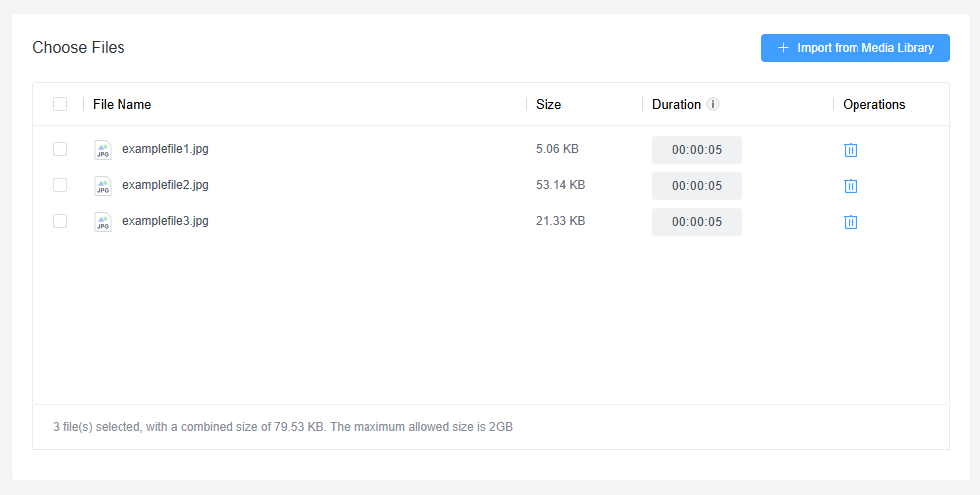980x495 pixels.
Task: Toggle the select-all checkbox in the header
Action: point(60,104)
